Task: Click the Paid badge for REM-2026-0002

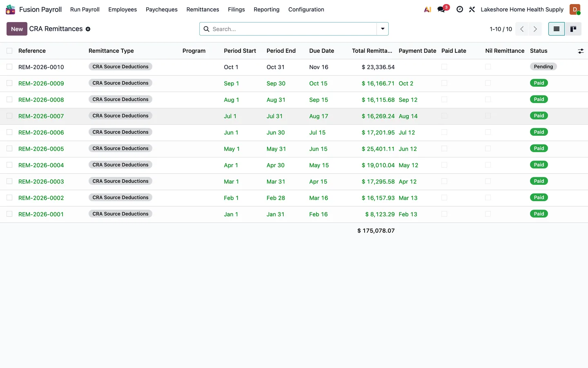Action: click(539, 197)
